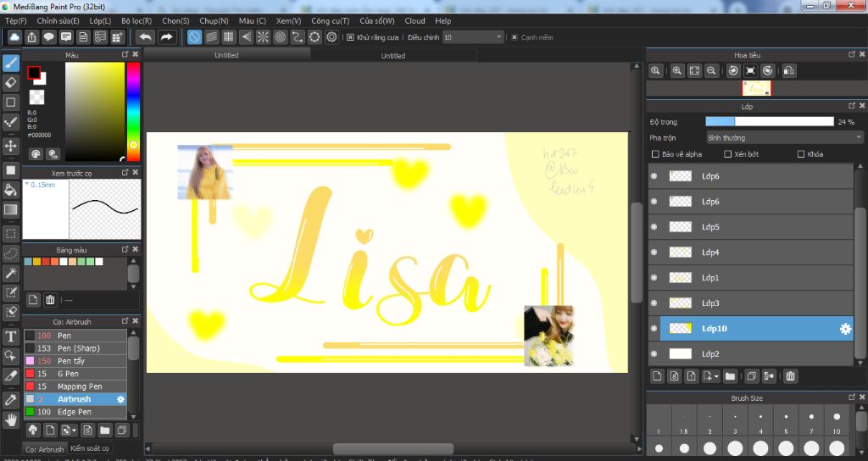Enable the Xén bớt checkbox
Viewport: 868px width, 461px height.
728,154
